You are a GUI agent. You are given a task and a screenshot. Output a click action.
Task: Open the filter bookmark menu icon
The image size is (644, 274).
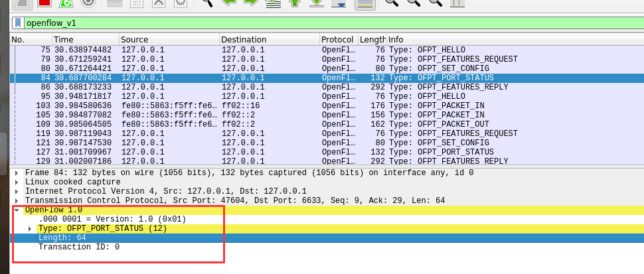tap(18, 23)
